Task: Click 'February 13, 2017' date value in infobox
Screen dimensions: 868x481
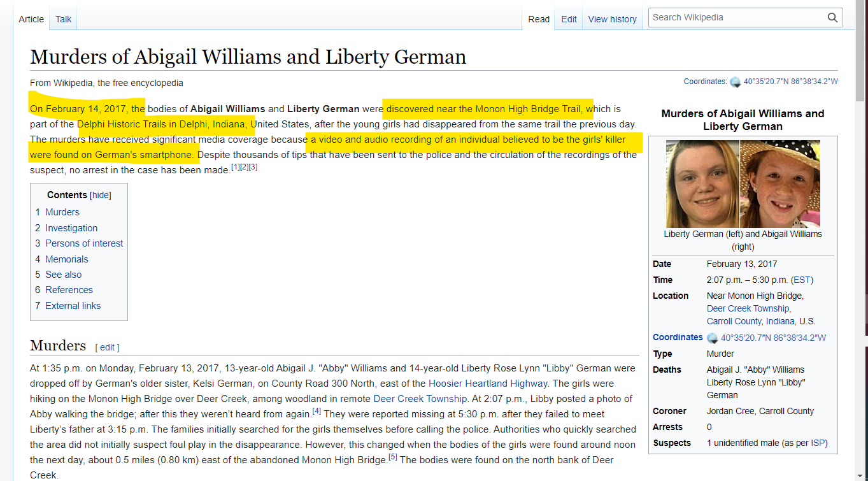Action: click(x=742, y=264)
